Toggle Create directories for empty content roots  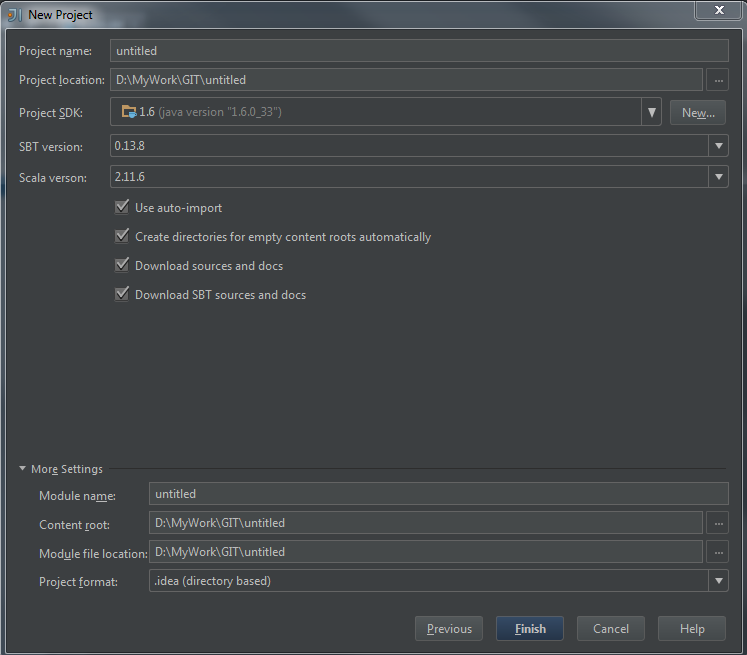tap(122, 237)
